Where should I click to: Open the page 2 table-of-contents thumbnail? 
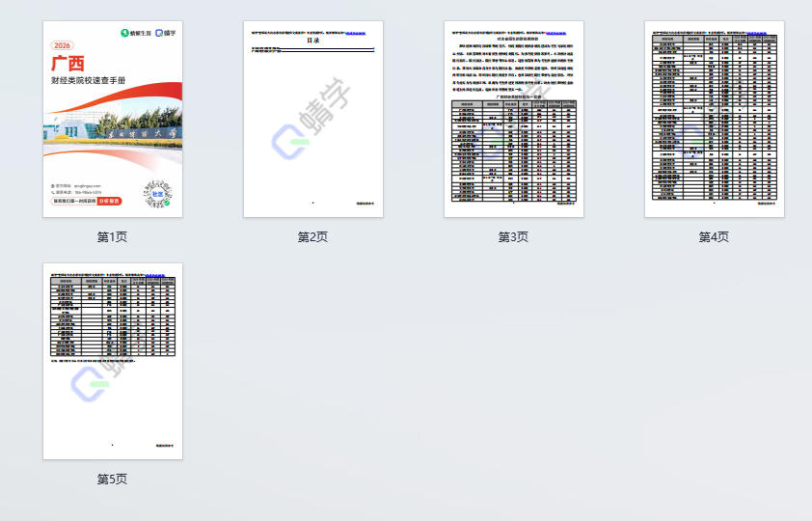tap(312, 119)
